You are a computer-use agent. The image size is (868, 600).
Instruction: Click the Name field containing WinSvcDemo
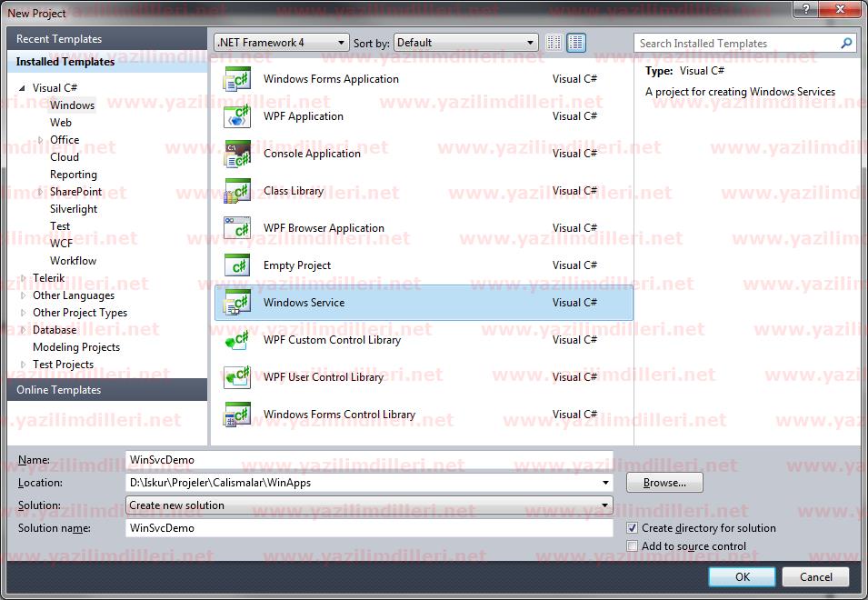point(370,460)
